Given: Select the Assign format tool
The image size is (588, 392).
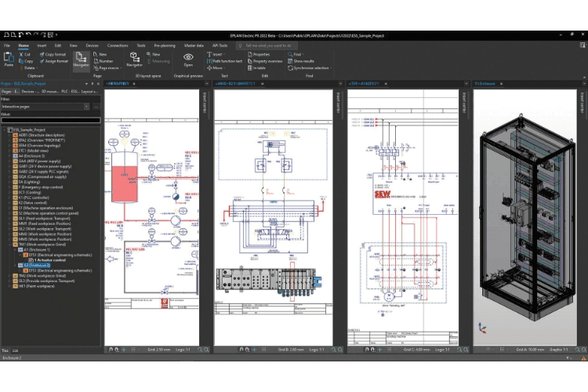Looking at the screenshot, I should tap(53, 61).
